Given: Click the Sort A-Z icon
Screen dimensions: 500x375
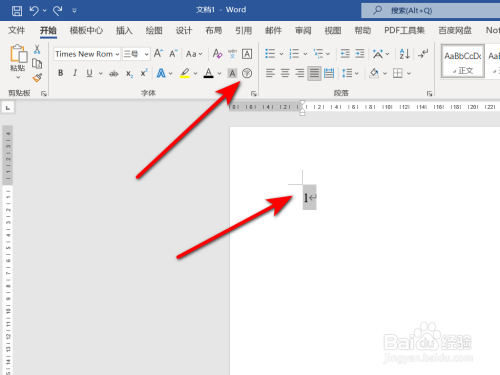Looking at the screenshot, I should [x=404, y=54].
